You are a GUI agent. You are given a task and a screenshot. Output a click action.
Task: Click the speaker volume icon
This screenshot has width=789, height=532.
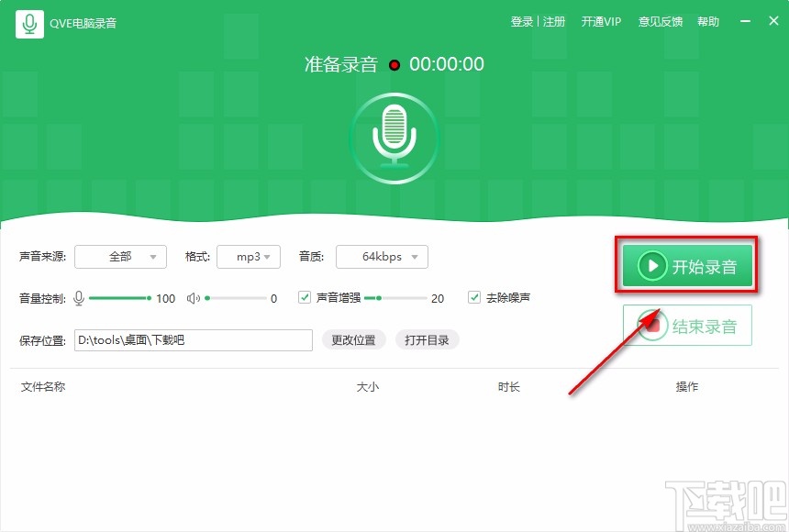(193, 298)
